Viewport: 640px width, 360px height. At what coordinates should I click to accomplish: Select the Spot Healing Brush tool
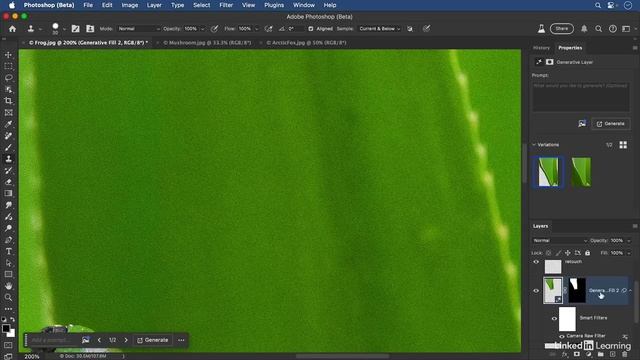pyautogui.click(x=8, y=136)
